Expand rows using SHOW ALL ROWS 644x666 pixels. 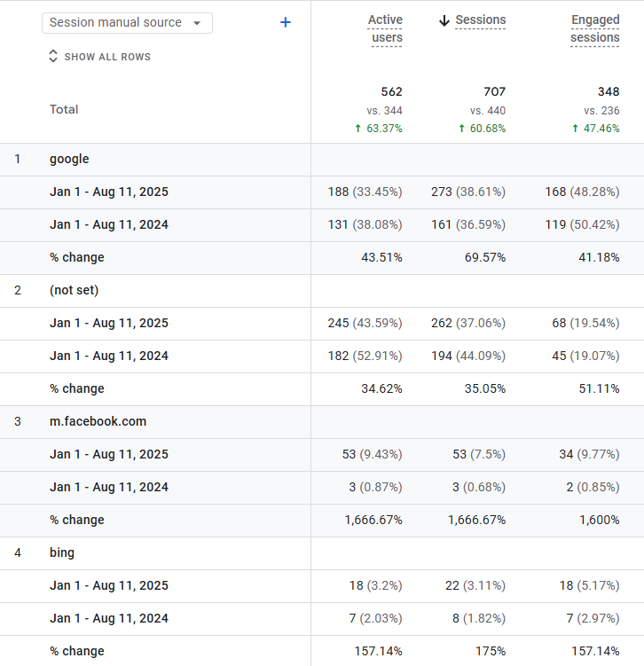click(106, 57)
